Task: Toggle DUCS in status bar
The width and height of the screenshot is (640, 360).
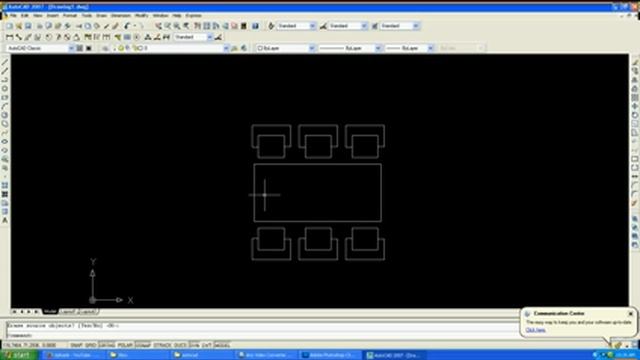Action: pyautogui.click(x=180, y=345)
